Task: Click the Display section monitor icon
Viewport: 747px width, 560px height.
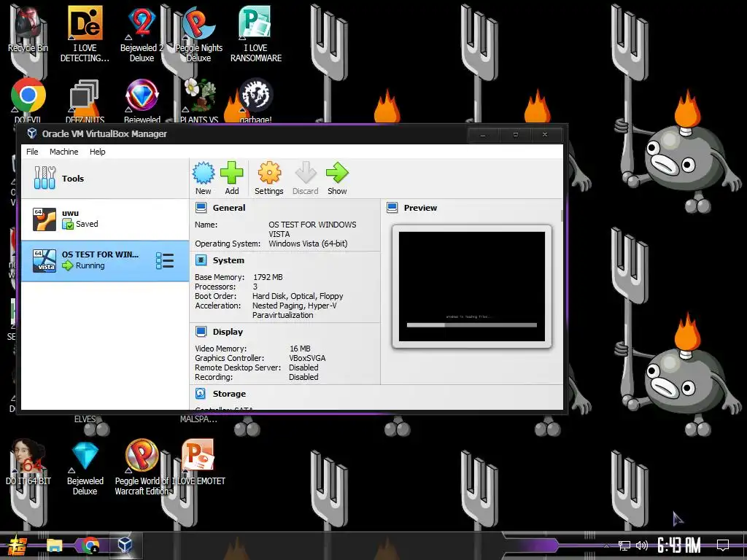Action: click(x=201, y=332)
